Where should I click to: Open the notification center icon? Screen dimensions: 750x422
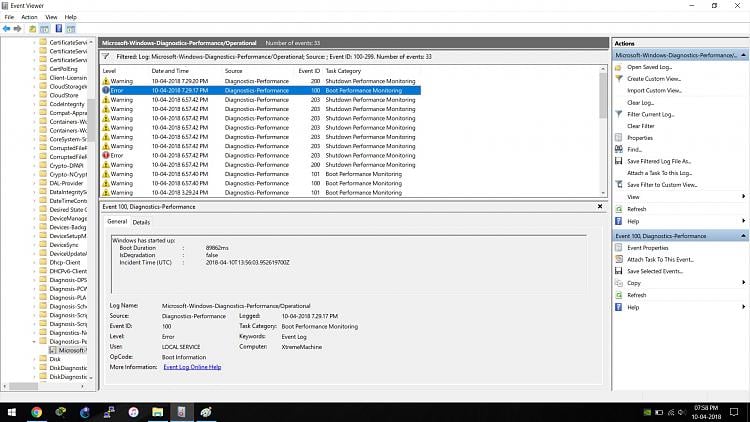tap(734, 412)
